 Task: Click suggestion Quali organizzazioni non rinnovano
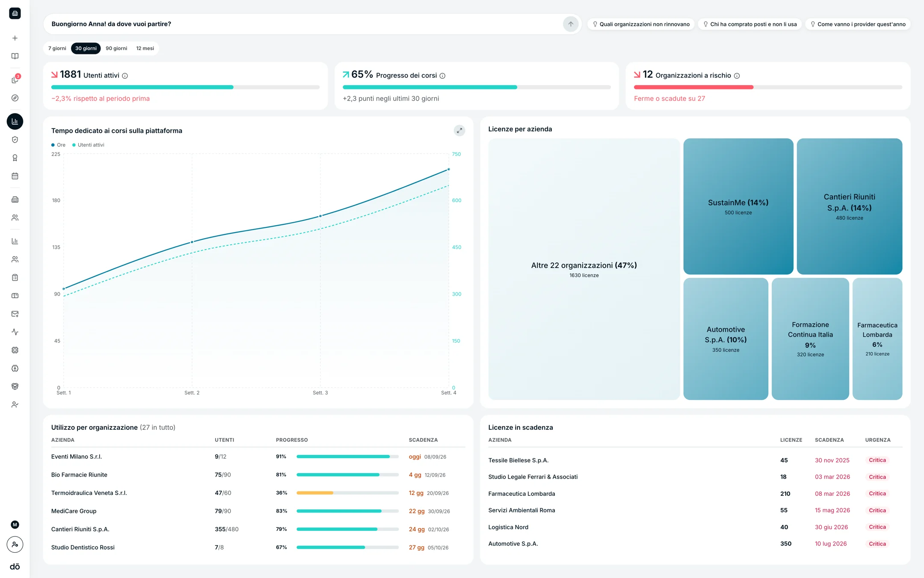click(x=641, y=24)
